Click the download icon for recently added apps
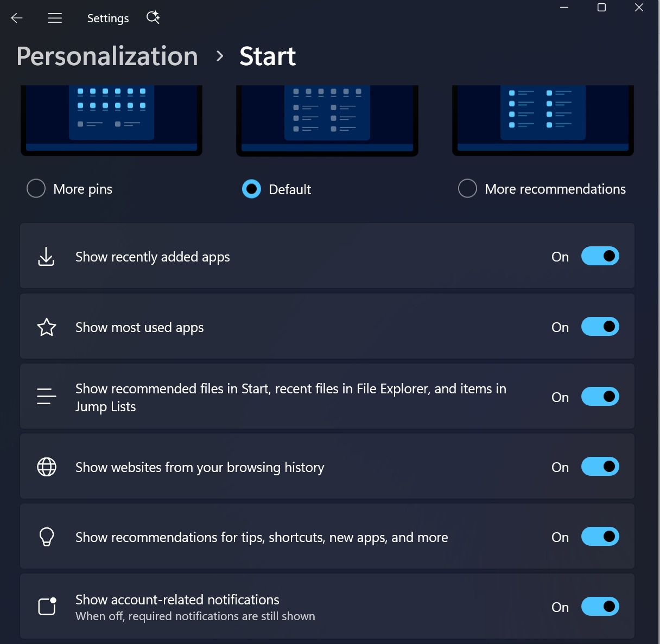Viewport: 660px width, 644px height. pyautogui.click(x=46, y=257)
